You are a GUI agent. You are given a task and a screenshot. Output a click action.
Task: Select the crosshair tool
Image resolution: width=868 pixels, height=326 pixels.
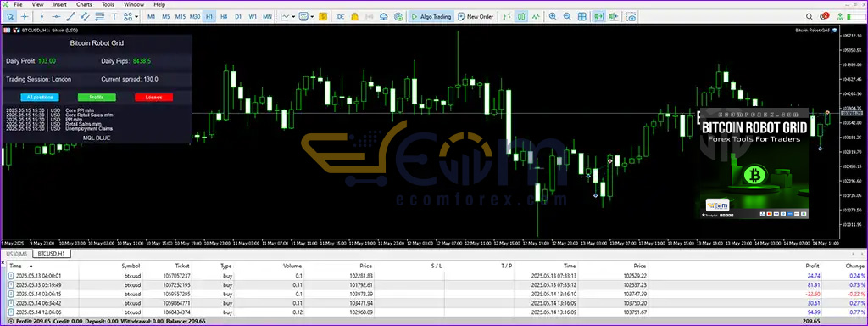coord(25,17)
